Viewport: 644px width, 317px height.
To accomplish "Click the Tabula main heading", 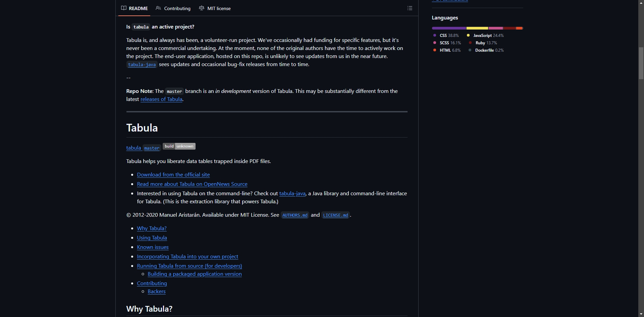I will tap(142, 128).
